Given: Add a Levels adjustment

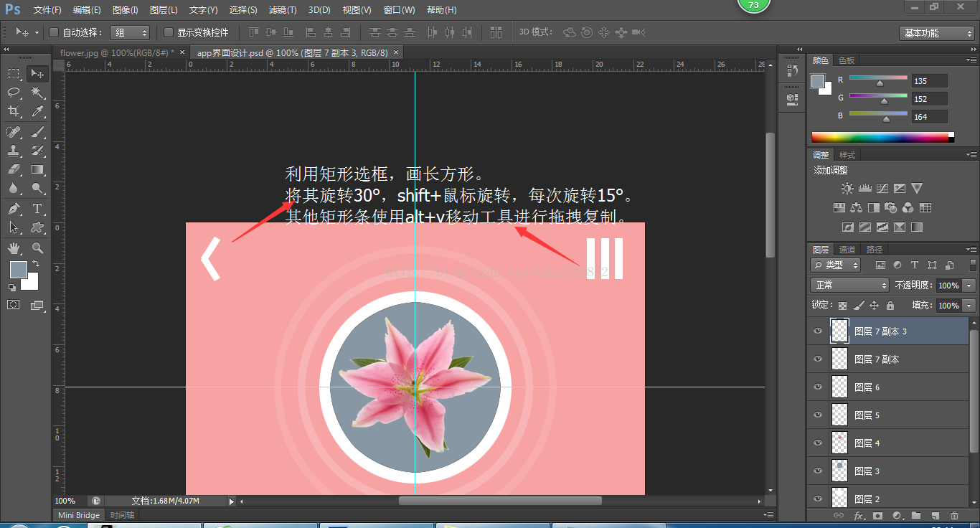Looking at the screenshot, I should 864,188.
